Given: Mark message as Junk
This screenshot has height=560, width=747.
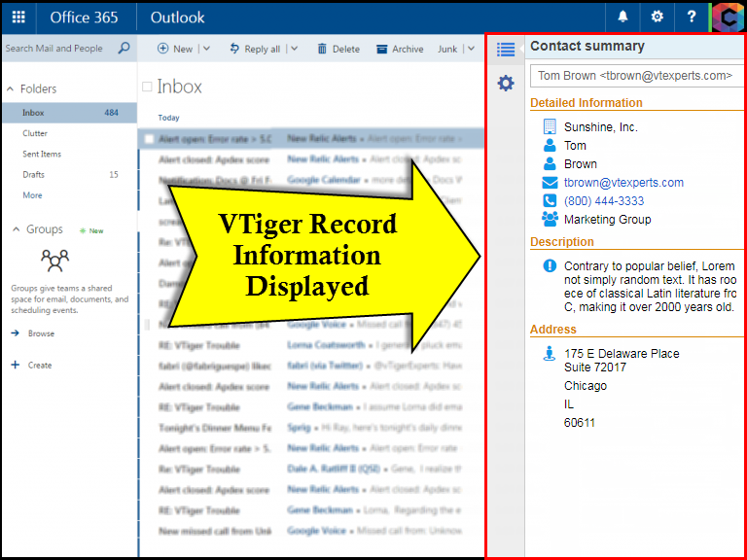Looking at the screenshot, I should tap(447, 49).
